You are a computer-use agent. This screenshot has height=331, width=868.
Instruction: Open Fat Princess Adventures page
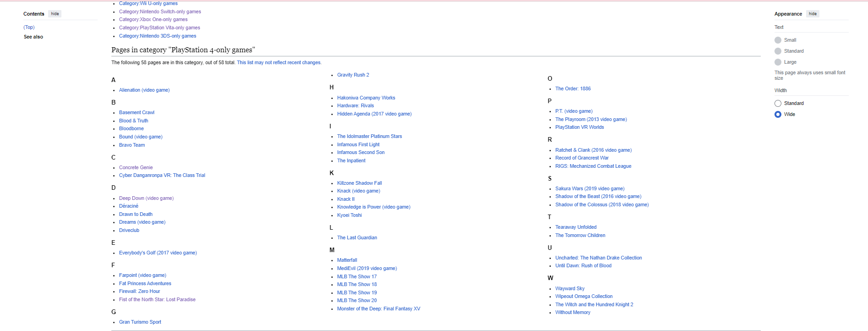(145, 283)
